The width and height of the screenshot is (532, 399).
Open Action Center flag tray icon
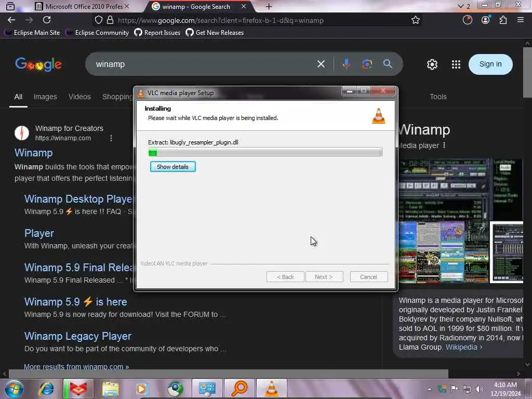pyautogui.click(x=454, y=389)
